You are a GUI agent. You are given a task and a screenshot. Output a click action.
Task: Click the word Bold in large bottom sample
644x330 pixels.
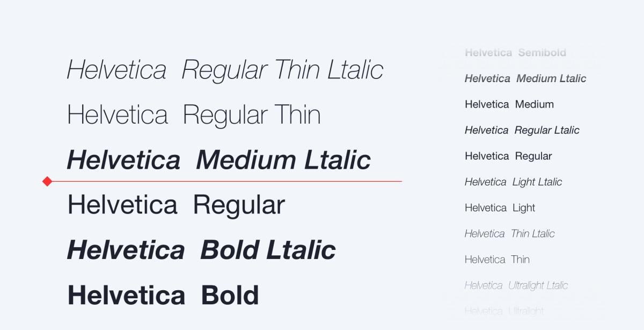(x=230, y=296)
